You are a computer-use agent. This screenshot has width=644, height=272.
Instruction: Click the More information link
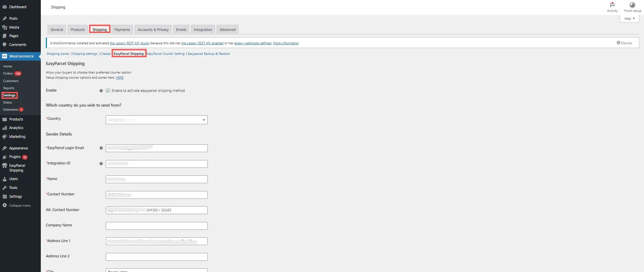point(286,43)
